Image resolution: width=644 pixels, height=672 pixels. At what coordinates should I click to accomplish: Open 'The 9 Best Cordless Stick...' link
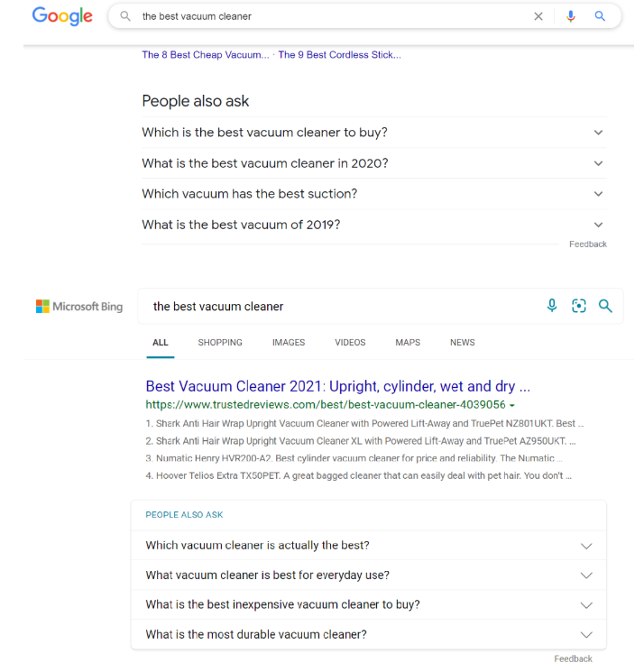(x=339, y=55)
